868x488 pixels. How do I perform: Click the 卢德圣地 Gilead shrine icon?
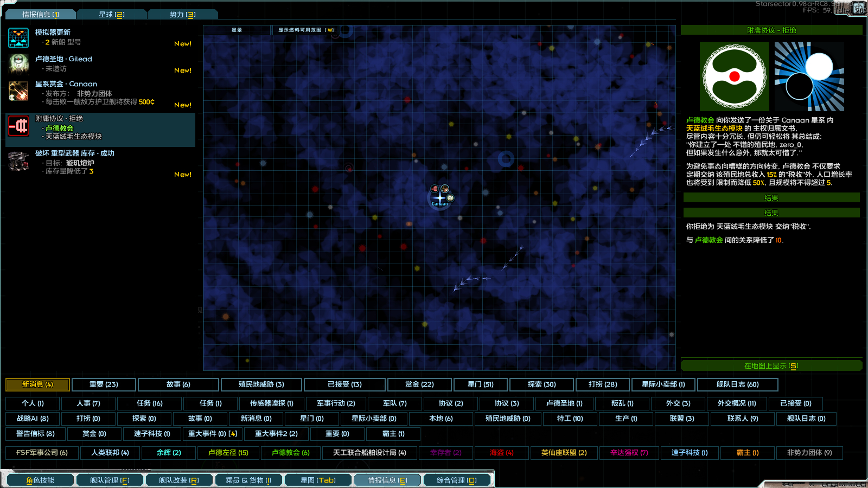click(x=18, y=63)
